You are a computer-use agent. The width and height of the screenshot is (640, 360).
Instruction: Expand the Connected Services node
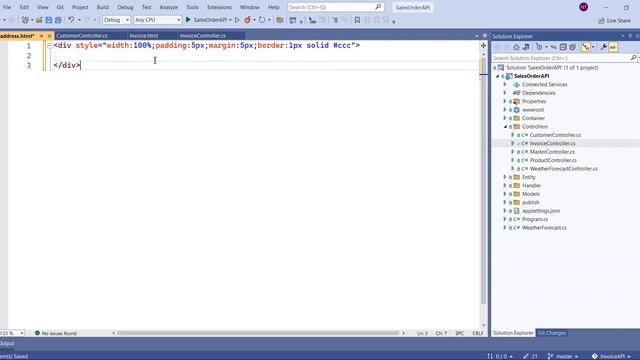(505, 84)
